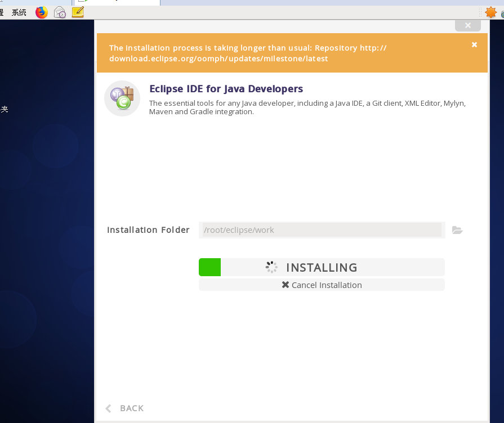Click the spinning installation progress icon

click(x=271, y=267)
